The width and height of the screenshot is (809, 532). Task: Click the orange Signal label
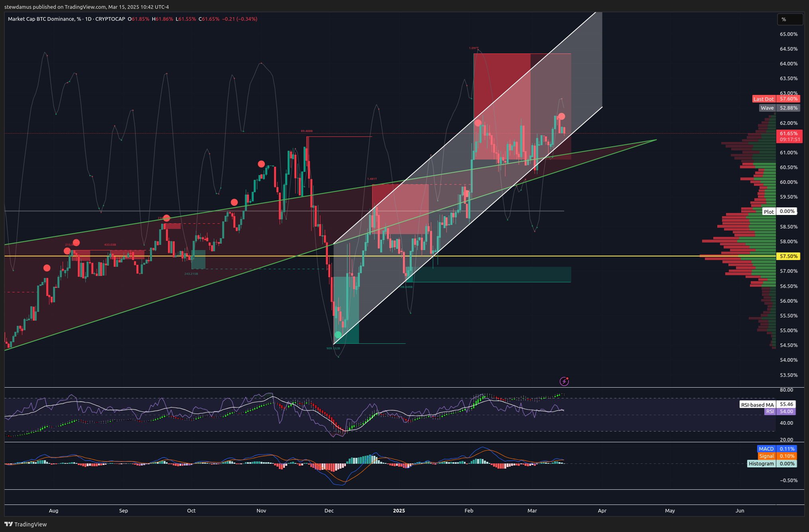[x=766, y=456]
